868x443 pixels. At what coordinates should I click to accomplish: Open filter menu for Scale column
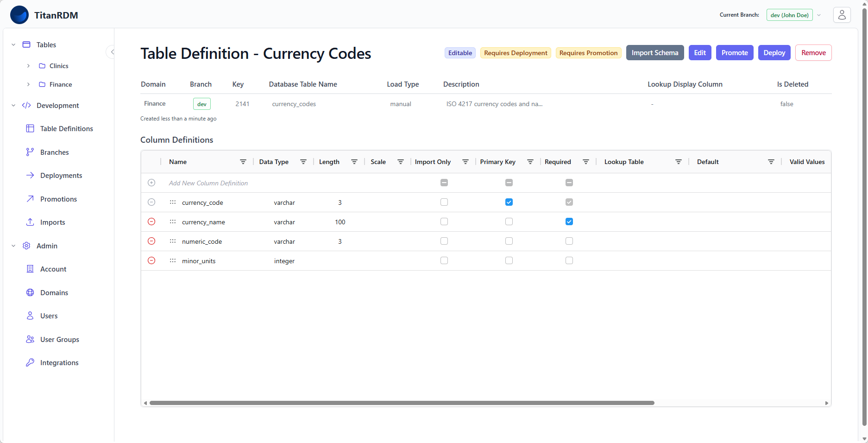coord(401,162)
